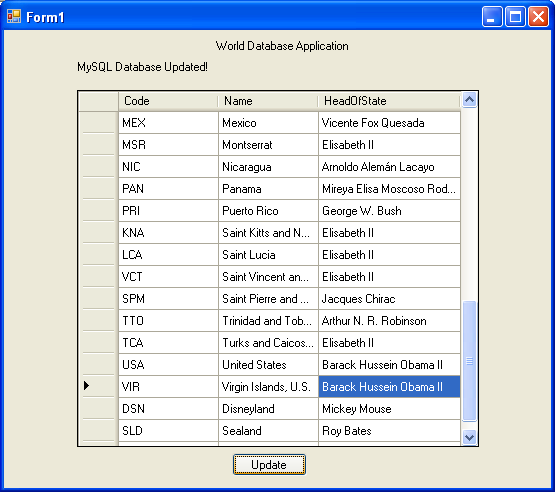
Task: Select the TCA code cell
Action: point(168,342)
